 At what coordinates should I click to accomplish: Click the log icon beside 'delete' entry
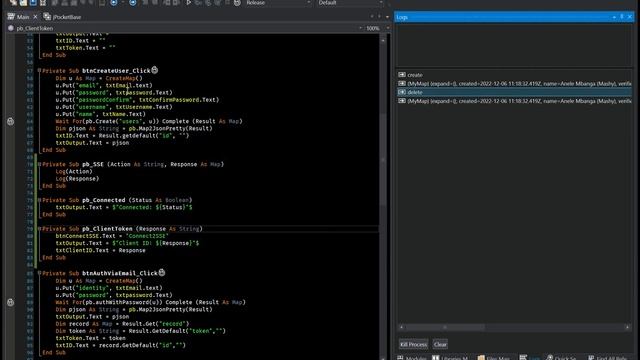point(402,92)
